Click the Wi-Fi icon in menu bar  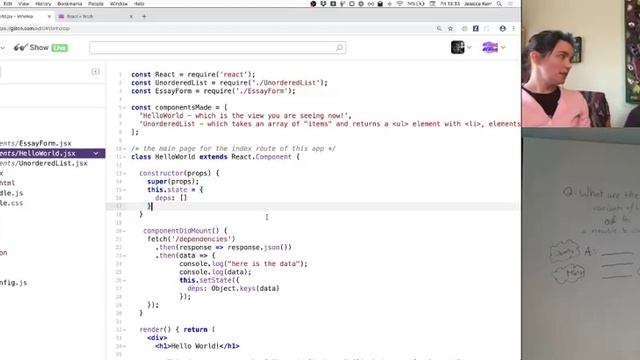pyautogui.click(x=400, y=4)
